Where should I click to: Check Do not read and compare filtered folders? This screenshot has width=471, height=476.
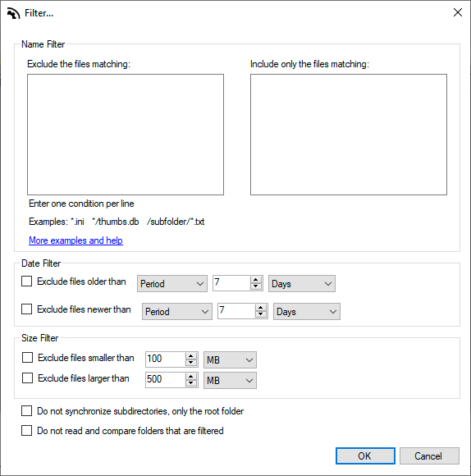(27, 431)
